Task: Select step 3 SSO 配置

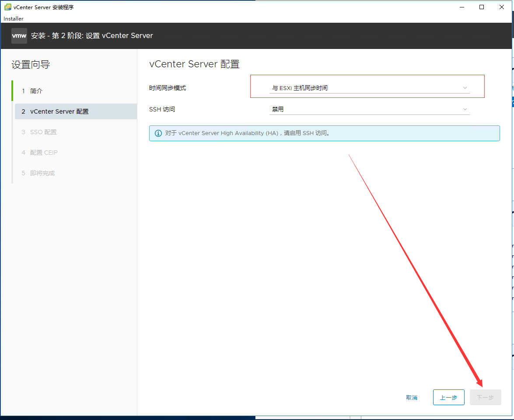Action: click(75, 132)
